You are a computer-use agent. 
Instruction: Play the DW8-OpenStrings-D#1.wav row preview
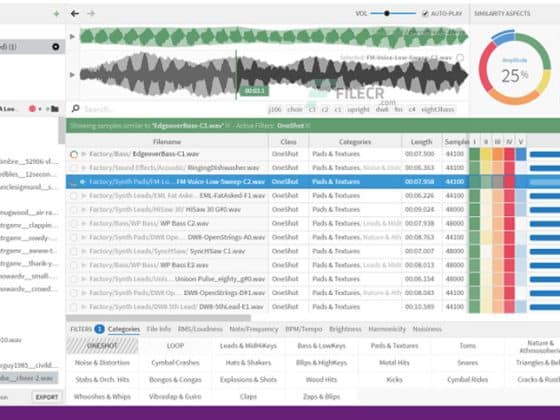click(84, 293)
